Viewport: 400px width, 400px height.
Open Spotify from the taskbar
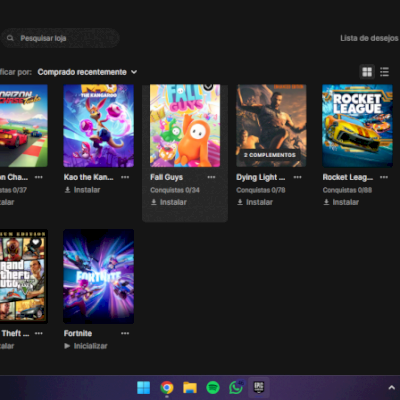tap(213, 388)
